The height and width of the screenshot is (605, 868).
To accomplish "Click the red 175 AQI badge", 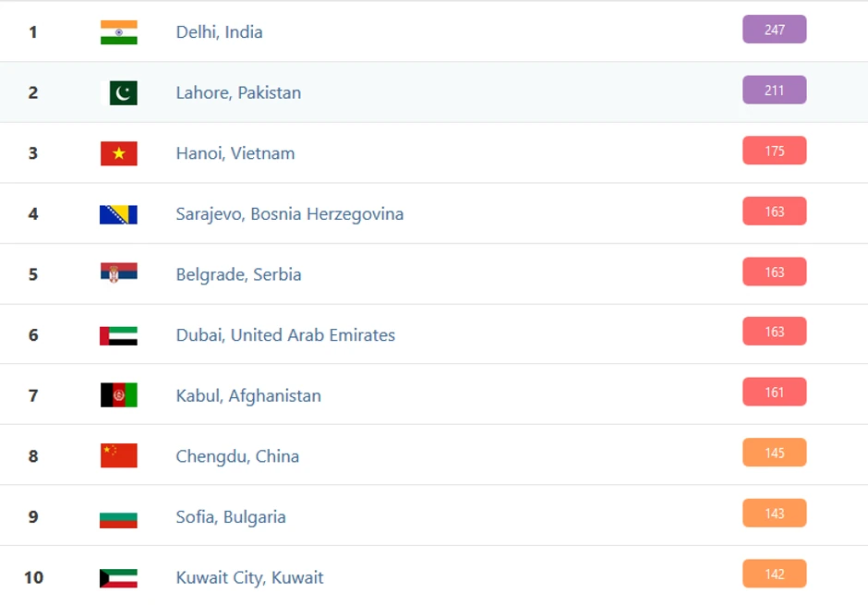I will point(774,151).
